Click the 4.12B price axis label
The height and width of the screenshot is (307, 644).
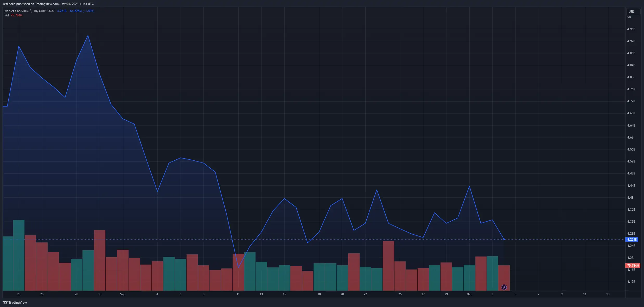coord(631,282)
